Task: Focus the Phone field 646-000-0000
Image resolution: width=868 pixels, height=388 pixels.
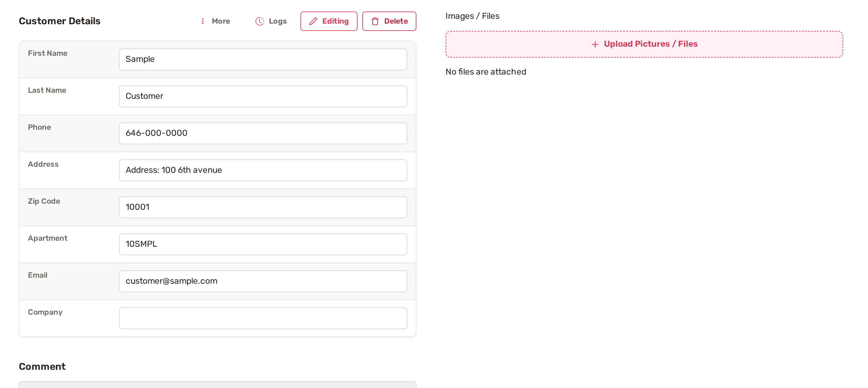Action: [263, 133]
